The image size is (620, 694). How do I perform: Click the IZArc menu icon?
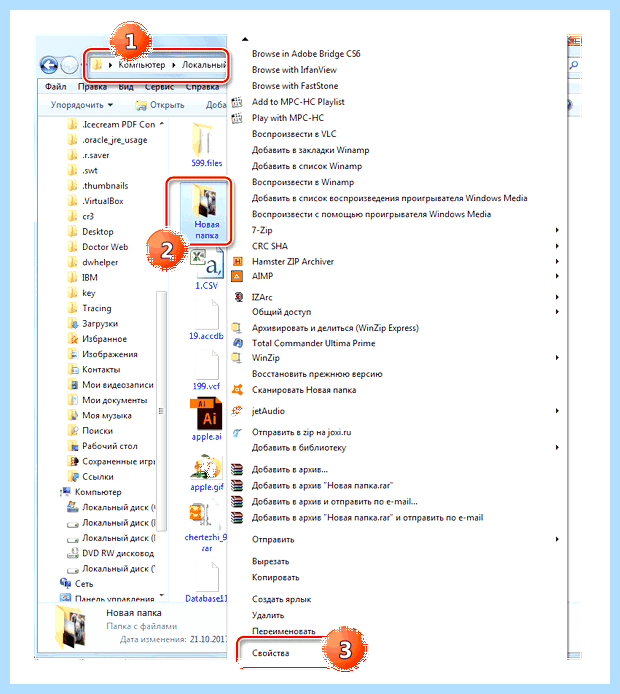238,297
